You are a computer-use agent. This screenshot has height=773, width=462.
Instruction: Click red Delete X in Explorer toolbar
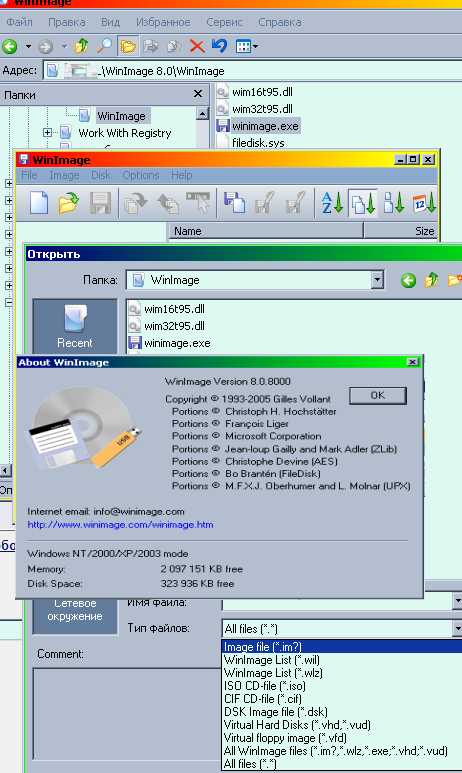[197, 46]
